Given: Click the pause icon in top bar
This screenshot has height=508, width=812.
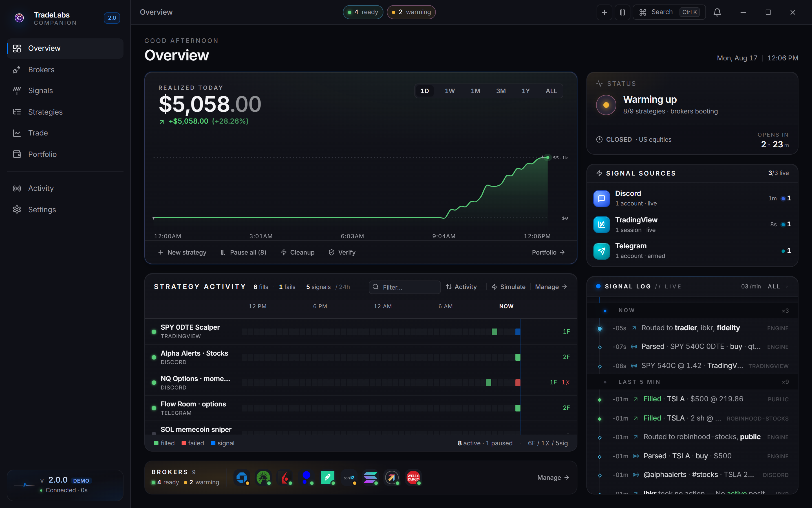Looking at the screenshot, I should tap(623, 12).
